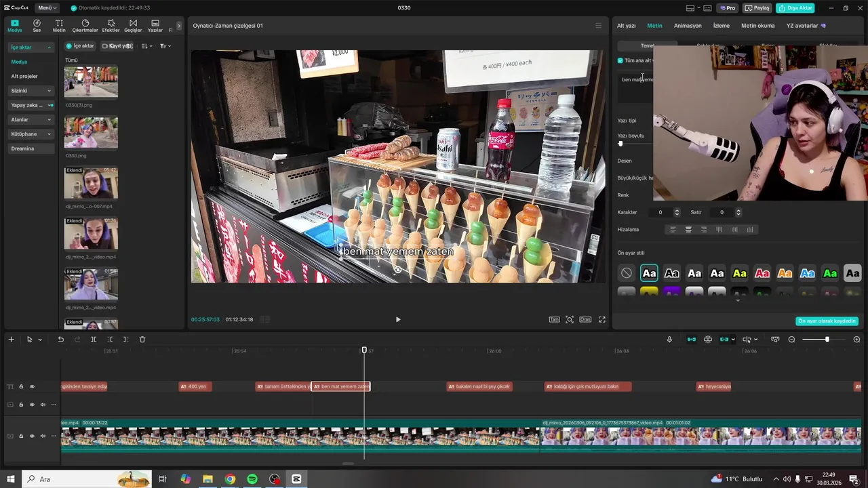868x488 pixels.
Task: Open the Ses (audio) tool
Action: click(x=37, y=26)
